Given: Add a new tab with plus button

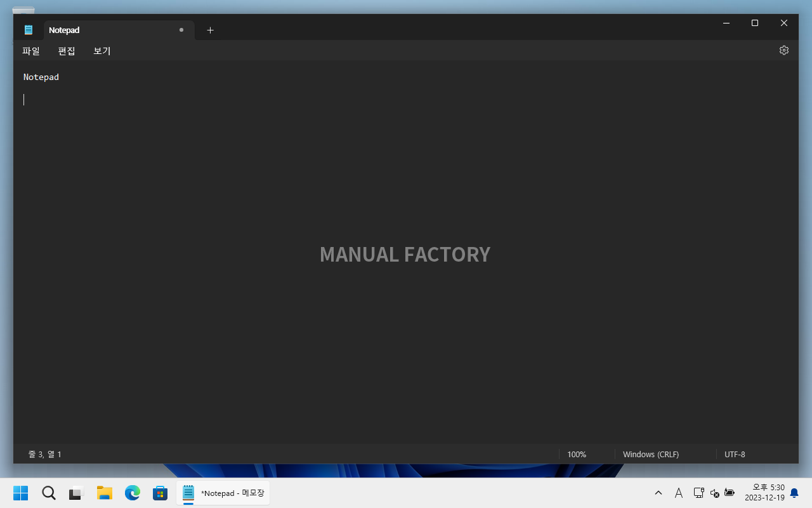Looking at the screenshot, I should pyautogui.click(x=211, y=30).
